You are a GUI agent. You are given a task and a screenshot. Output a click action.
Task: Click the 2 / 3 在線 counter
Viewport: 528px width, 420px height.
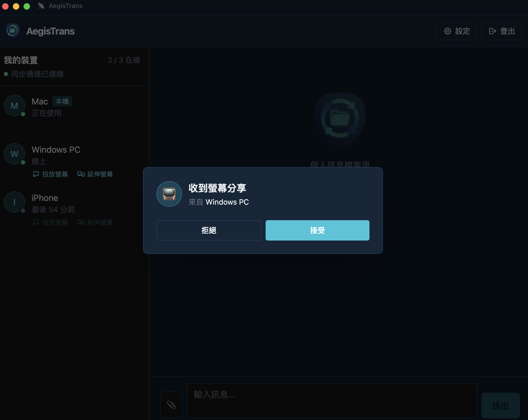124,60
